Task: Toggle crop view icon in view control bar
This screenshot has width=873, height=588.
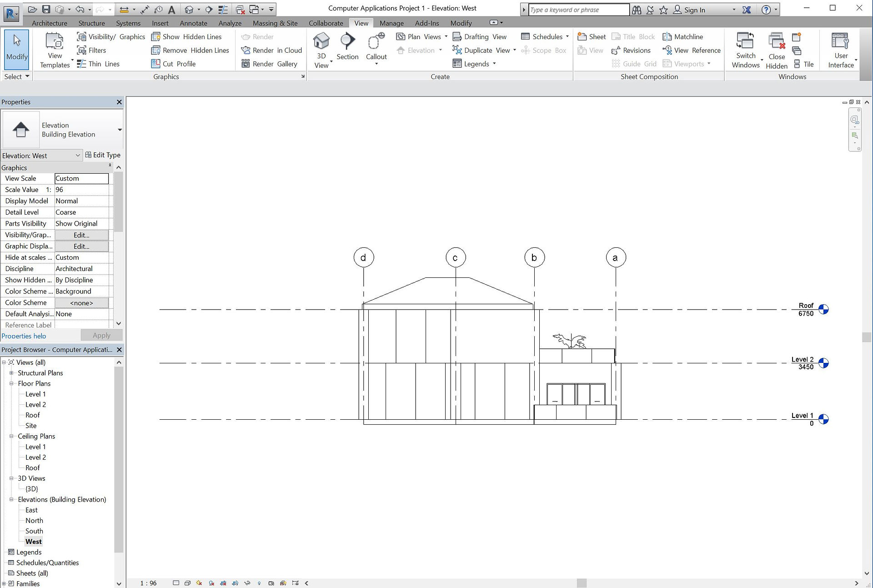Action: coord(223,583)
